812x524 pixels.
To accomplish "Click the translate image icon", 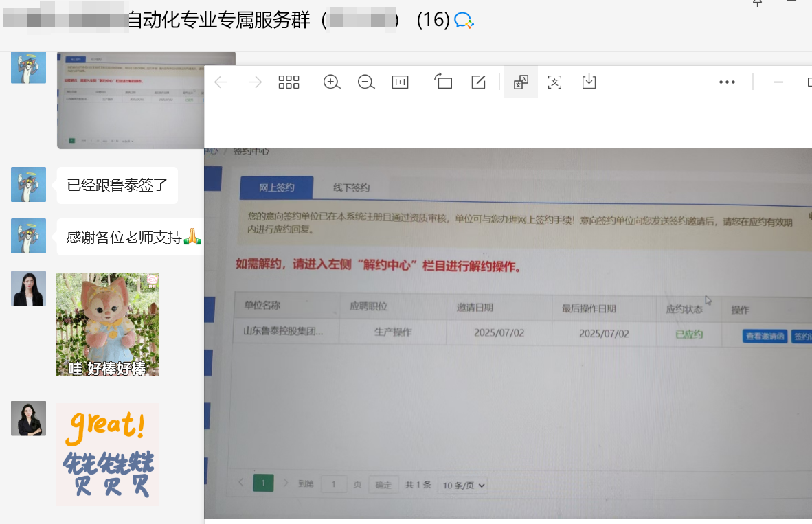I will (521, 82).
